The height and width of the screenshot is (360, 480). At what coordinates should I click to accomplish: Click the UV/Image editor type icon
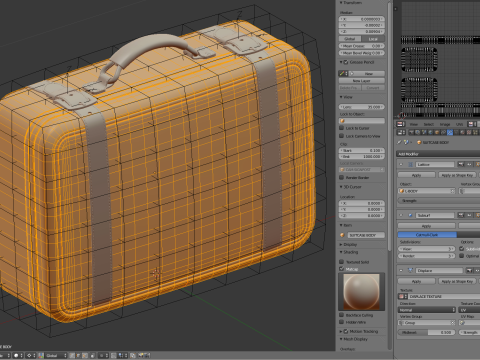(x=400, y=124)
